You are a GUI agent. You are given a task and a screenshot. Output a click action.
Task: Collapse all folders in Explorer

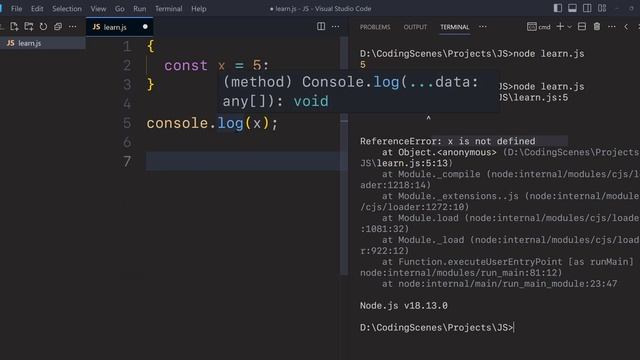(58, 27)
